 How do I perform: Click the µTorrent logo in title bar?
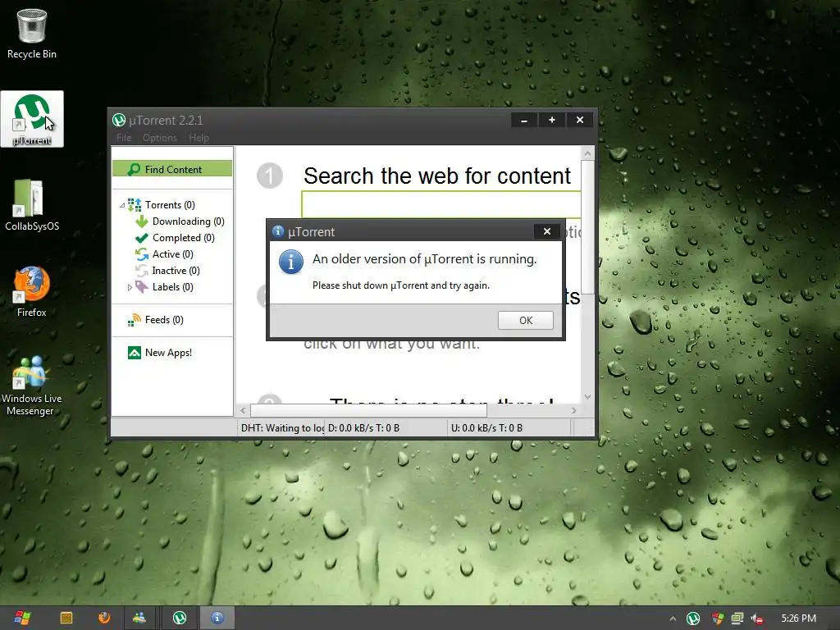pos(119,120)
